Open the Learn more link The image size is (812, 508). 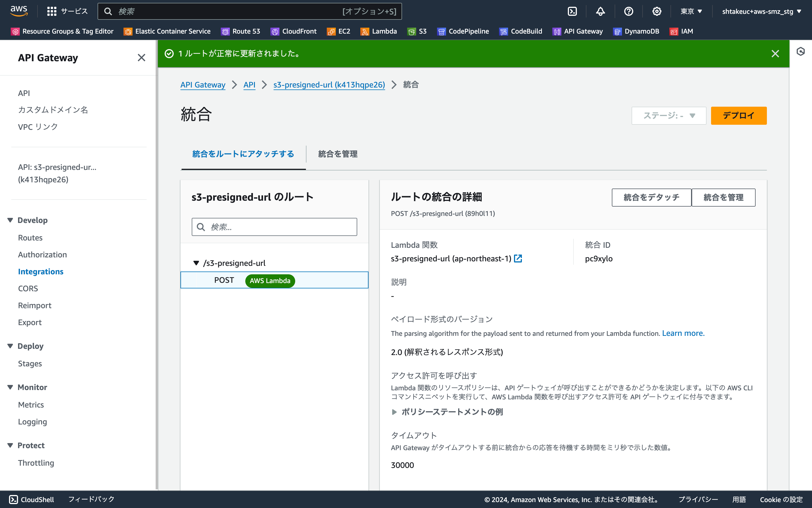683,333
